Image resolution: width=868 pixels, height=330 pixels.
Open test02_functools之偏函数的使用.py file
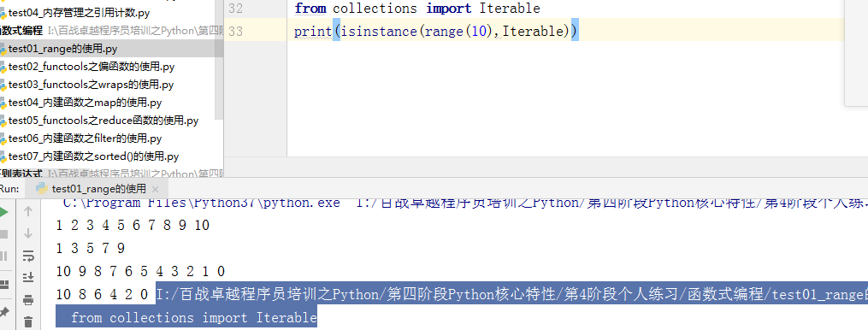point(92,67)
